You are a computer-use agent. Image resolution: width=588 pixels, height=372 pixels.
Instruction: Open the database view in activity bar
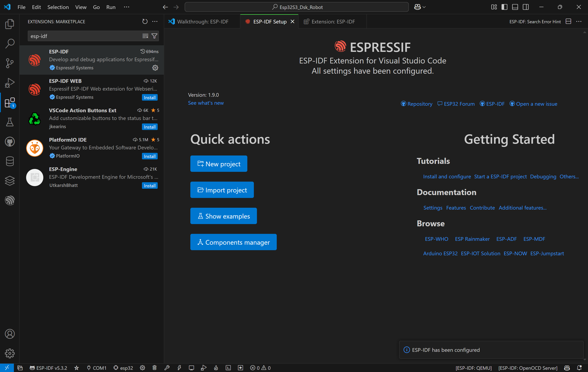coord(10,161)
